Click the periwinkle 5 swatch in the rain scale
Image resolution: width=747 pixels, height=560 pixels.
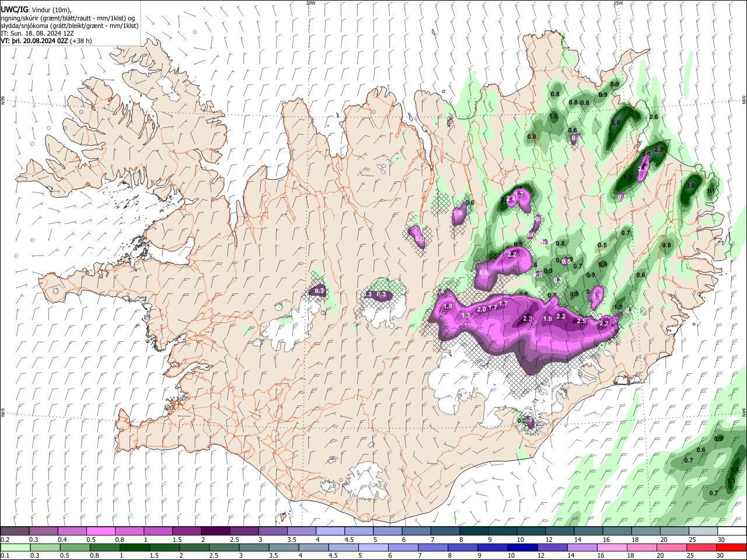coord(373,548)
